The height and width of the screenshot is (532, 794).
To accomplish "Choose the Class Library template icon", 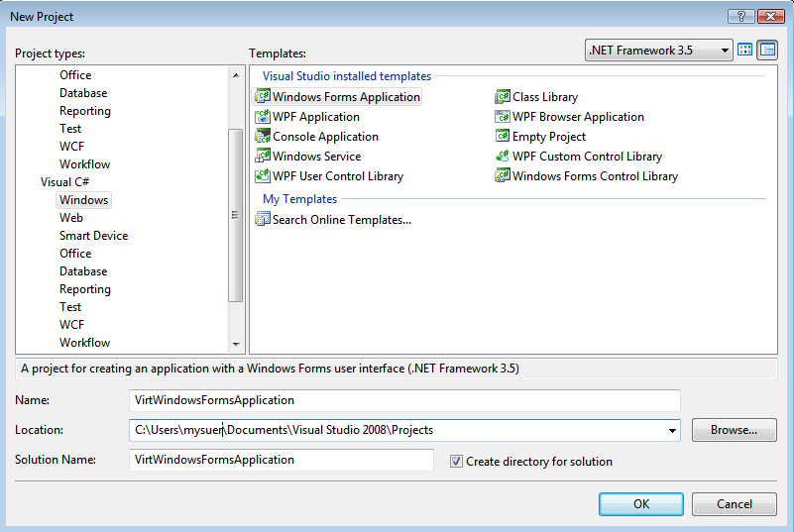I will (503, 97).
